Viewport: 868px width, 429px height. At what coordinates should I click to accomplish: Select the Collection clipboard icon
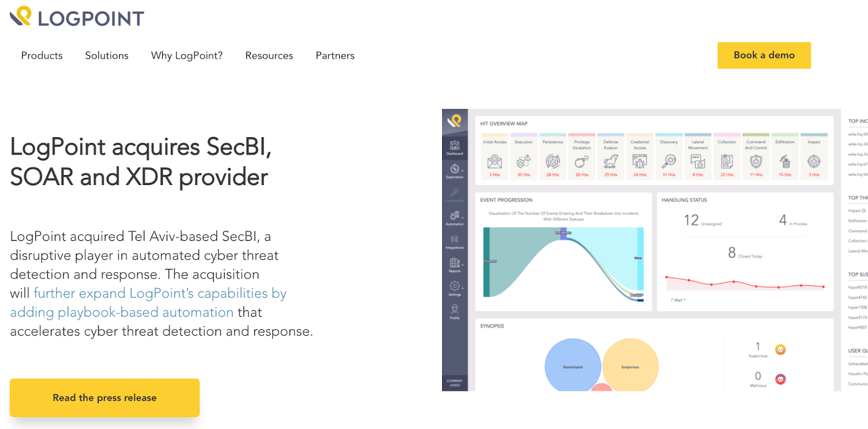(x=727, y=162)
